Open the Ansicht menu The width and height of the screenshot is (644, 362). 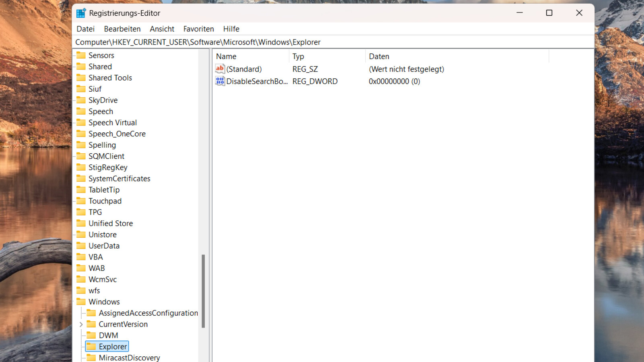coord(162,29)
